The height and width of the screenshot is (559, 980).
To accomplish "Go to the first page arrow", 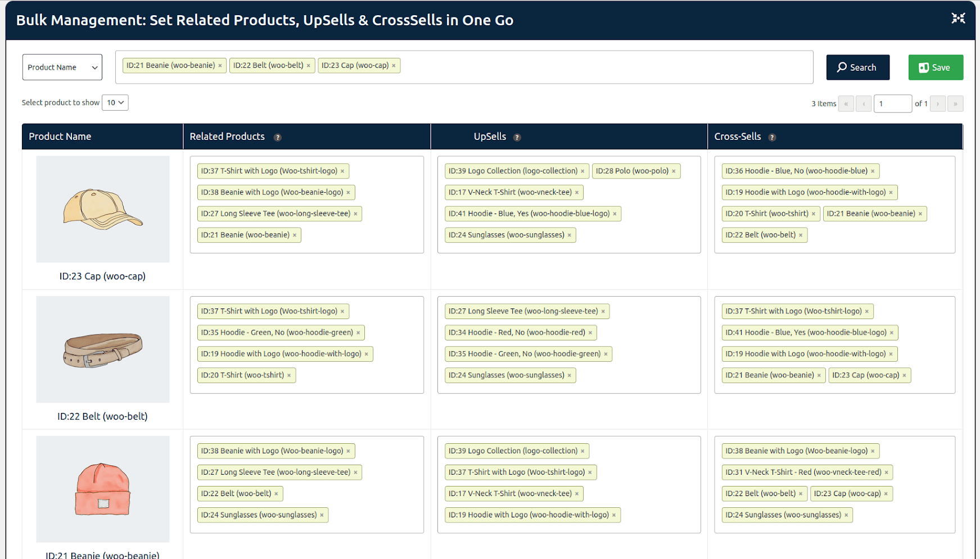I will click(846, 104).
